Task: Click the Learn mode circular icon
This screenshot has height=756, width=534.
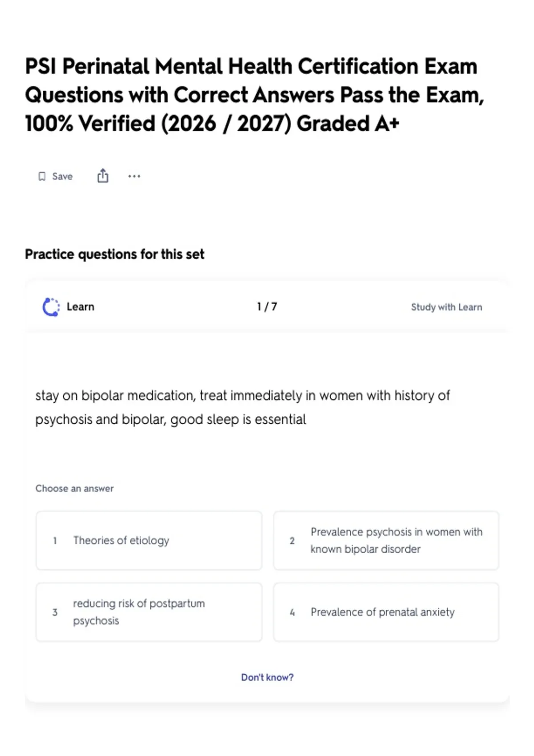Action: coord(51,307)
